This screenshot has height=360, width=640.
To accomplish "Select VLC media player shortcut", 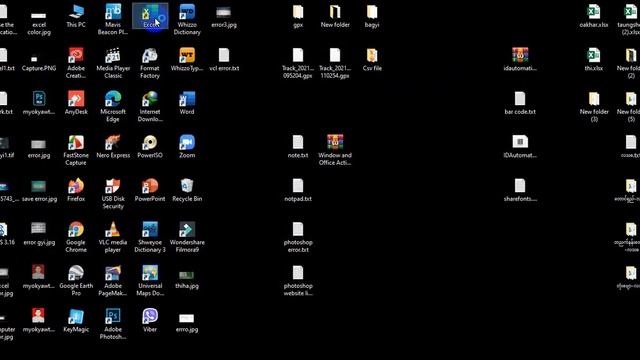I will pyautogui.click(x=113, y=237).
